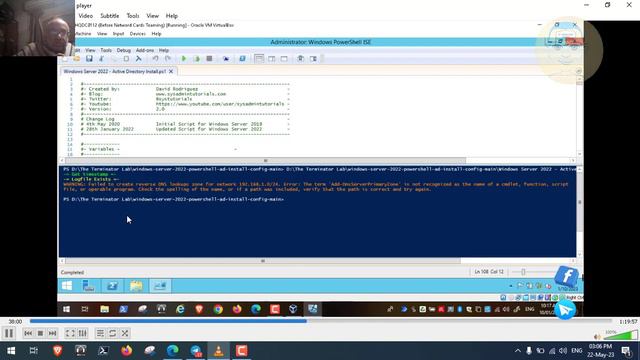Stop playback with the square stop button
This screenshot has width=640, height=360.
click(40, 333)
